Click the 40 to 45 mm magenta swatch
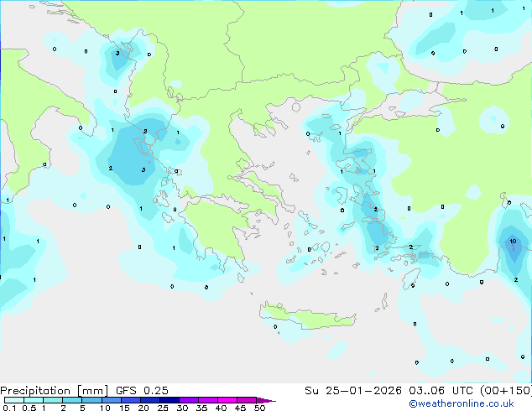This screenshot has height=411, width=532. [227, 400]
